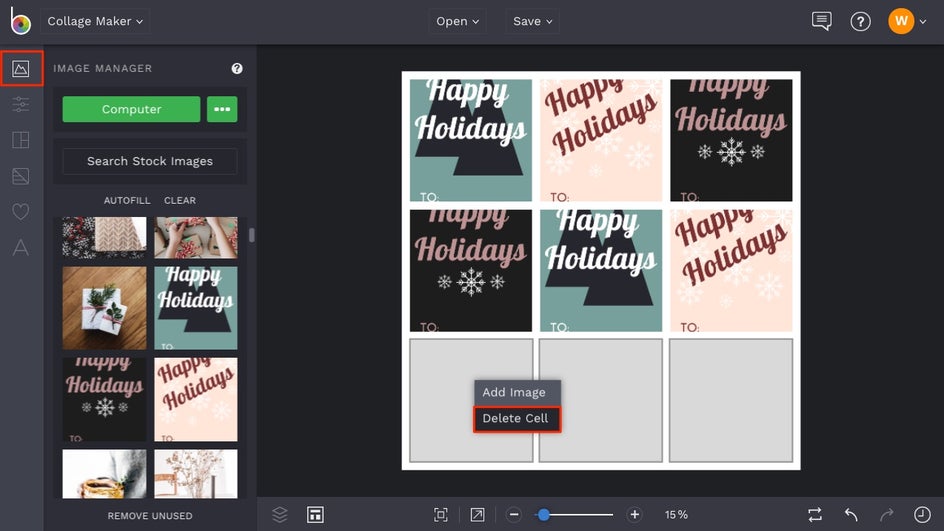Expand the Collage Maker dropdown

click(95, 21)
